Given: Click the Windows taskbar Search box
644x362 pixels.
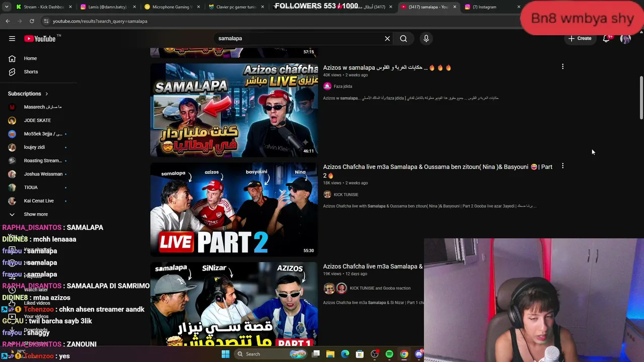Looking at the screenshot, I should click(270, 354).
